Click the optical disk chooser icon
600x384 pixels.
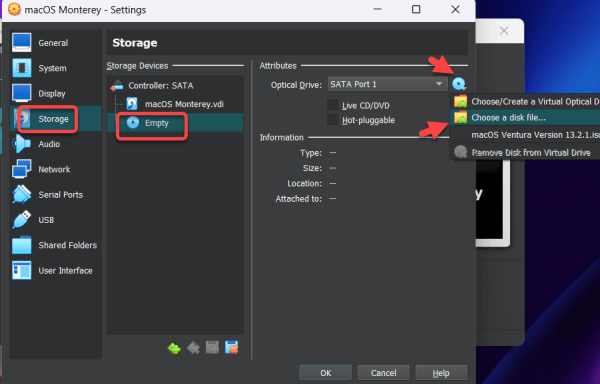pos(459,84)
